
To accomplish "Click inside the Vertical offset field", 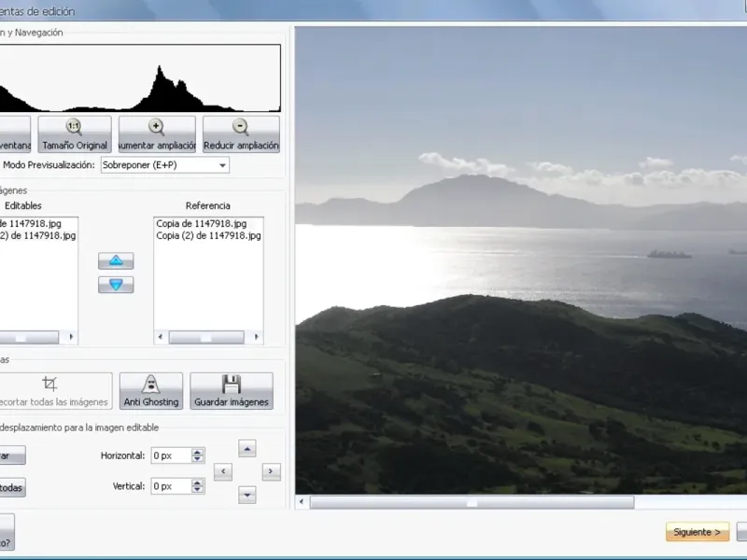I will click(x=170, y=486).
